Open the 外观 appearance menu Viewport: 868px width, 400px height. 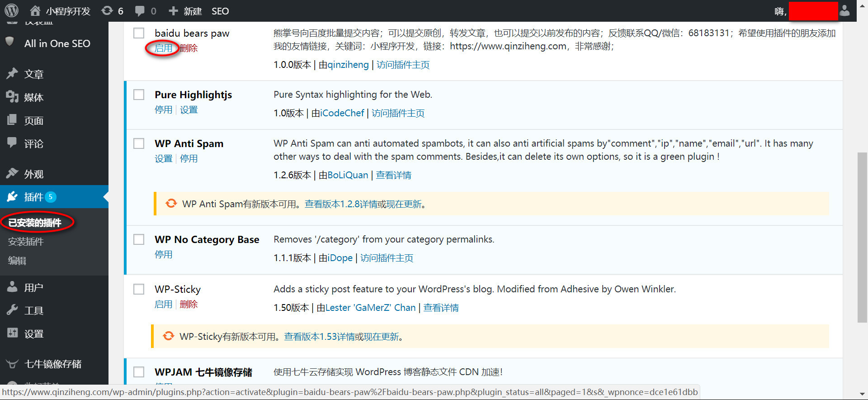point(34,174)
